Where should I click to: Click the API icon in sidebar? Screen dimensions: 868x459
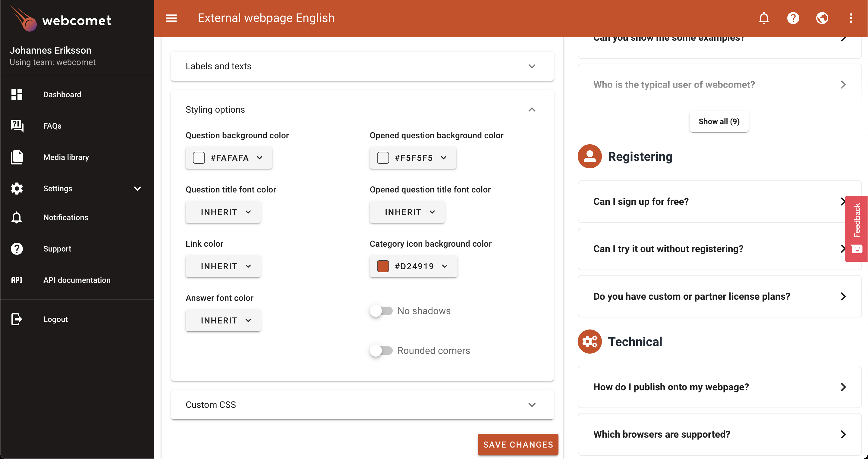[x=17, y=280]
